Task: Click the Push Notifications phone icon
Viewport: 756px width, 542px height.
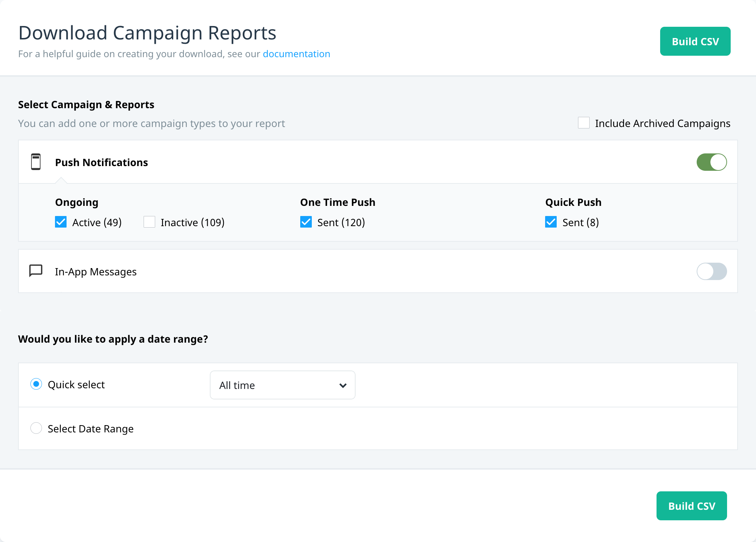Action: pyautogui.click(x=36, y=162)
